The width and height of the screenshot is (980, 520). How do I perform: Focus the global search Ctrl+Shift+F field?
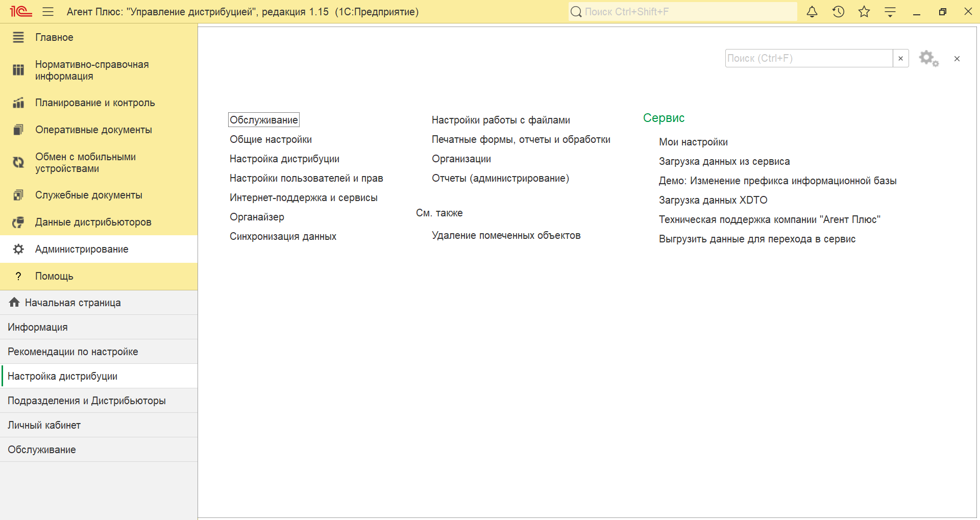point(683,12)
